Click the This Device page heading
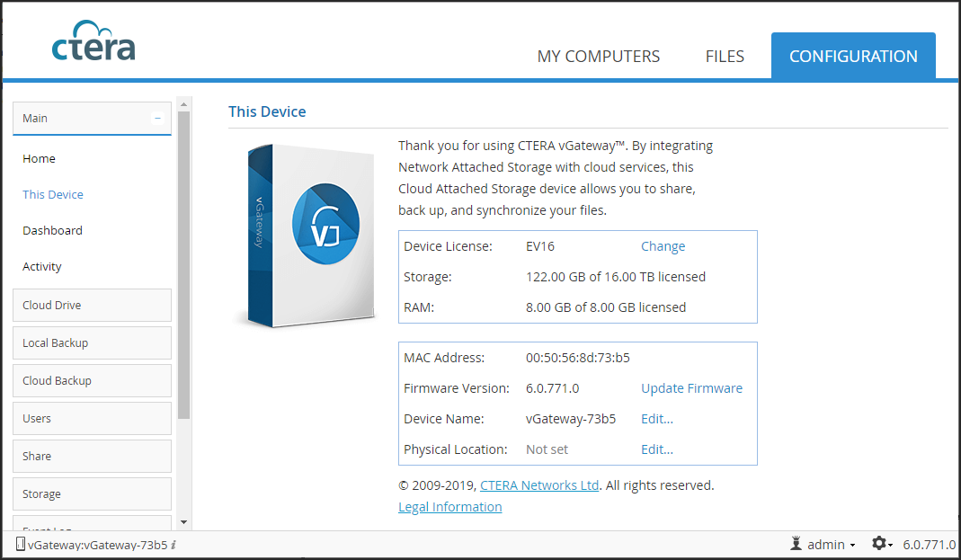961x560 pixels. 267,111
